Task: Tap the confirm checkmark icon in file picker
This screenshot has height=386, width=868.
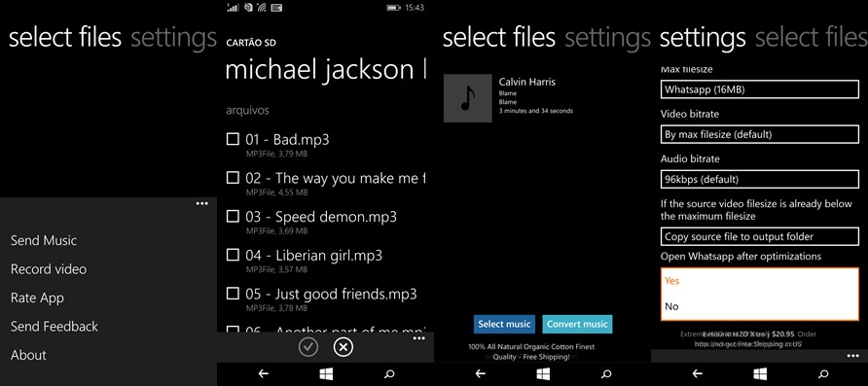Action: click(x=308, y=347)
